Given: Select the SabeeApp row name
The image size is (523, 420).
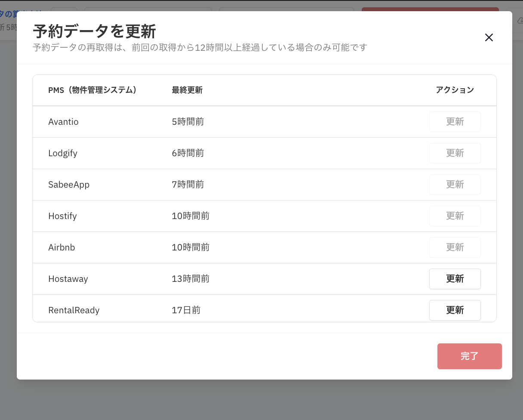Looking at the screenshot, I should point(69,185).
